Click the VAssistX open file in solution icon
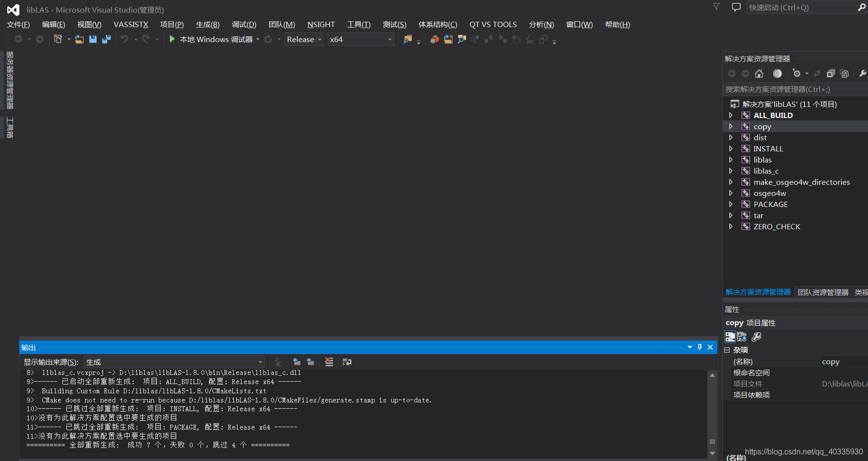Viewport: 868px width, 461px height. click(448, 39)
